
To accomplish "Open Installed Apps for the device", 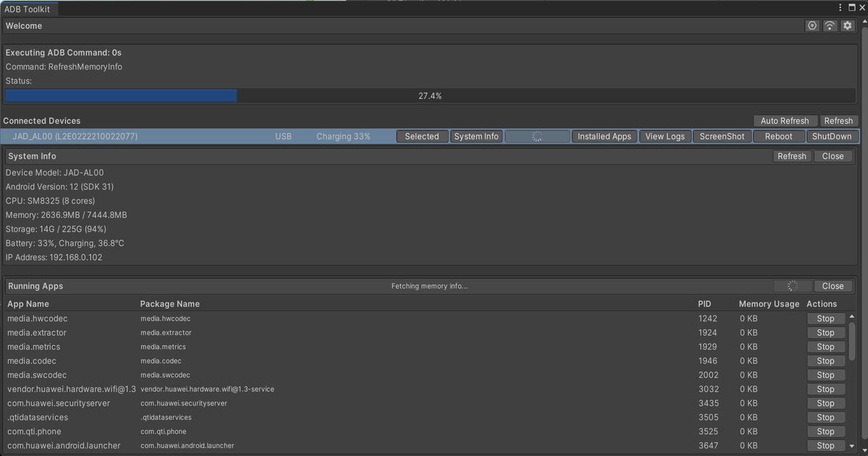I will pyautogui.click(x=604, y=136).
